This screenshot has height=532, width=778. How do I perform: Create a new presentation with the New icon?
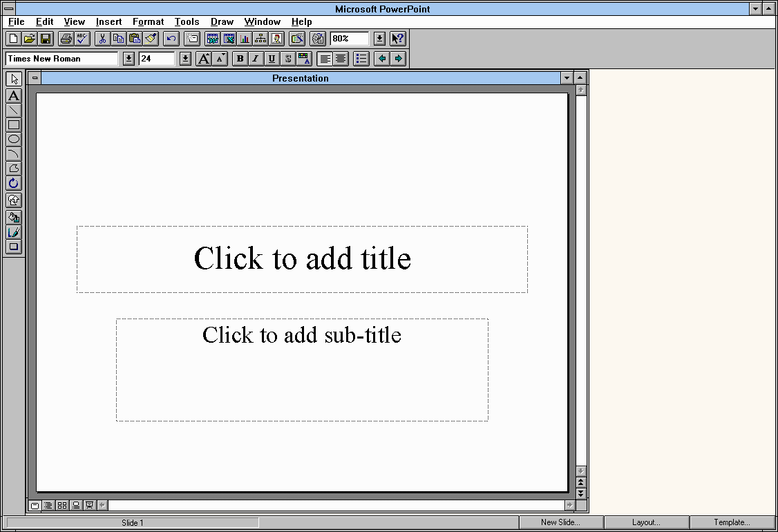(x=13, y=38)
